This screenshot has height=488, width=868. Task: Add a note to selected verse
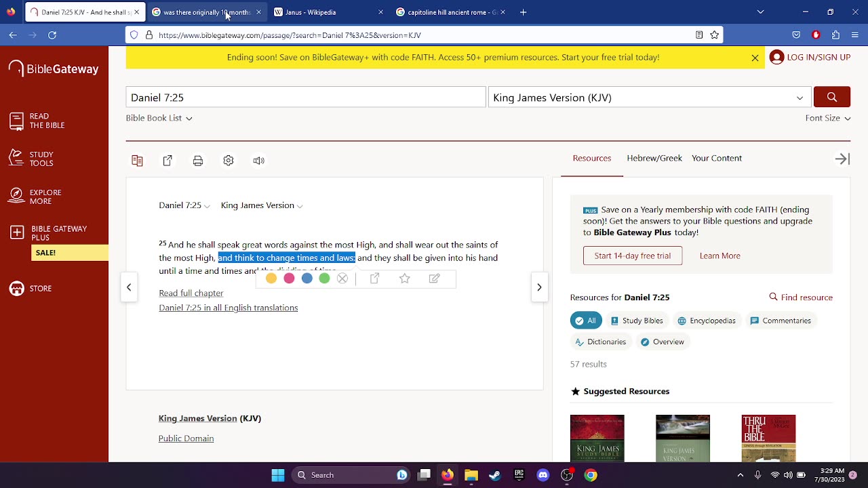435,279
